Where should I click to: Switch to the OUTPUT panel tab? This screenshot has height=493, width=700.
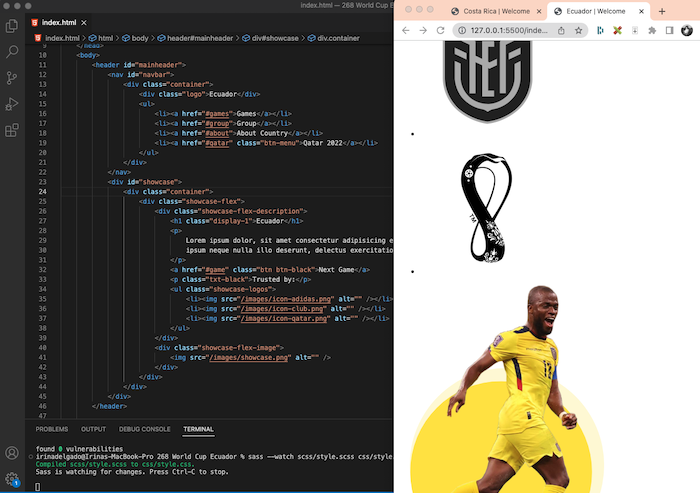click(93, 429)
